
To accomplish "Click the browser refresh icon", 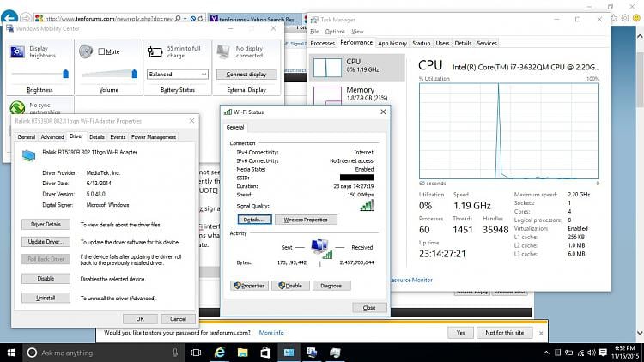I will point(200,19).
